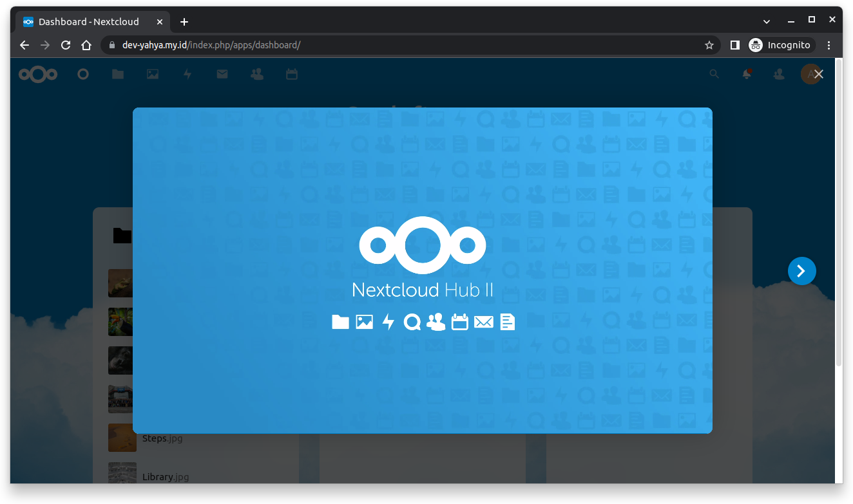Open Chrome tab search dropdown
Image resolution: width=853 pixels, height=504 pixels.
767,22
